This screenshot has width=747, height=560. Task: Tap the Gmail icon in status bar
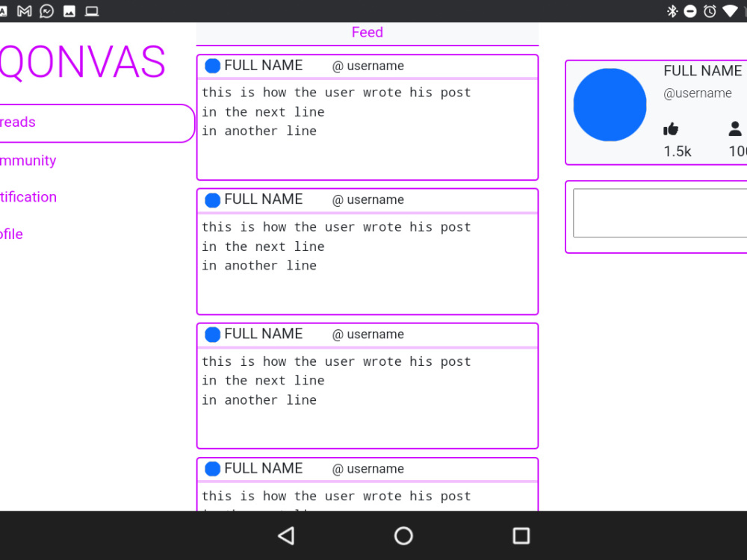25,11
